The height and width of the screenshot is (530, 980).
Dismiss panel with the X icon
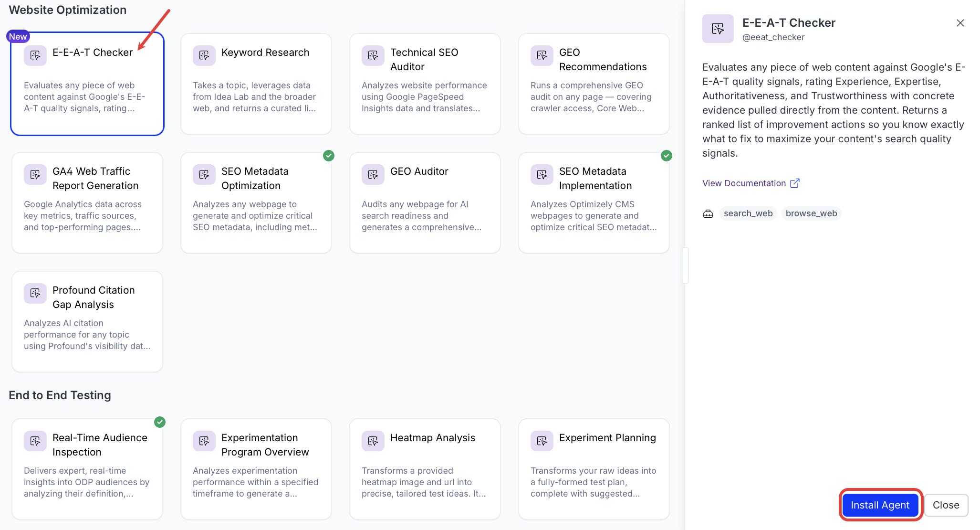pyautogui.click(x=960, y=23)
